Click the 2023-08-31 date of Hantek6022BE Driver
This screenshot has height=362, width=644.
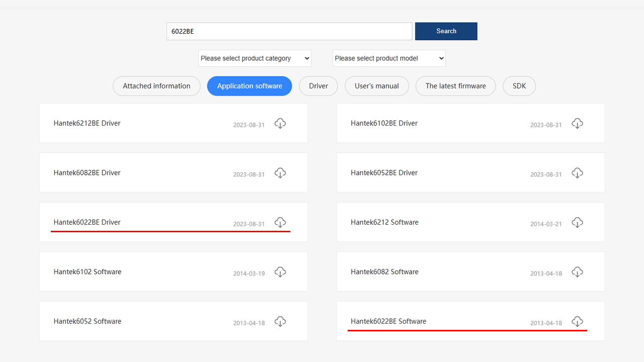249,224
